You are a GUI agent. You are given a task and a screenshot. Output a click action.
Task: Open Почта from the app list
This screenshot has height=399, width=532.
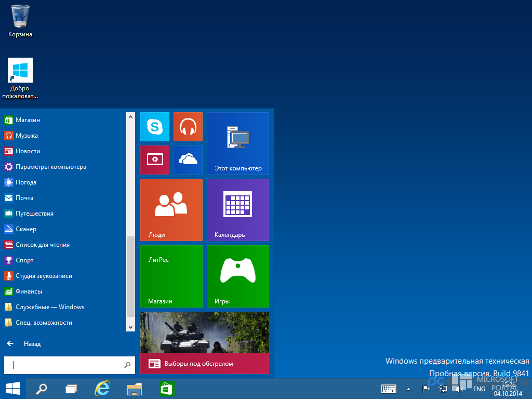pyautogui.click(x=64, y=198)
